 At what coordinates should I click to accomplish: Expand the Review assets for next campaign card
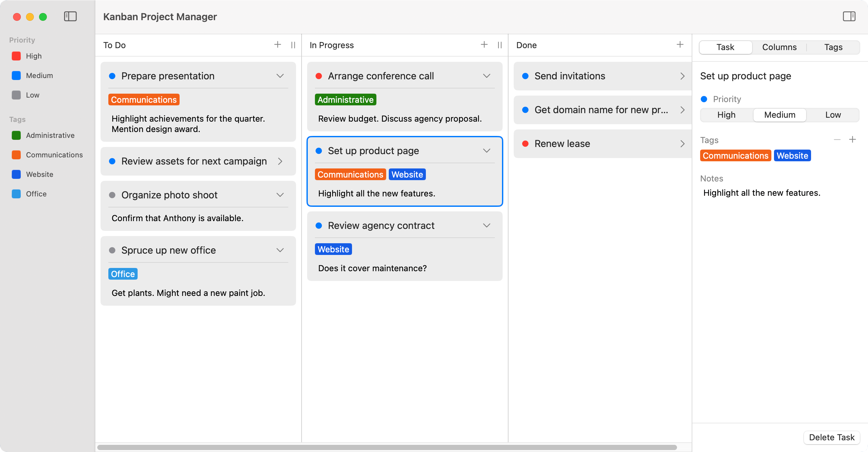280,161
